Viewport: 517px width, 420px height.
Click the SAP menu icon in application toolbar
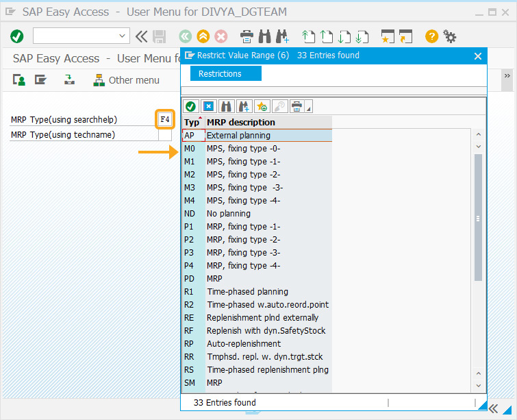click(40, 80)
